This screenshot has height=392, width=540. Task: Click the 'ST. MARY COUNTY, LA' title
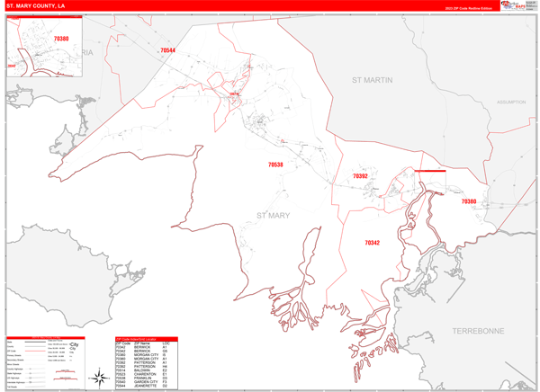coord(35,6)
